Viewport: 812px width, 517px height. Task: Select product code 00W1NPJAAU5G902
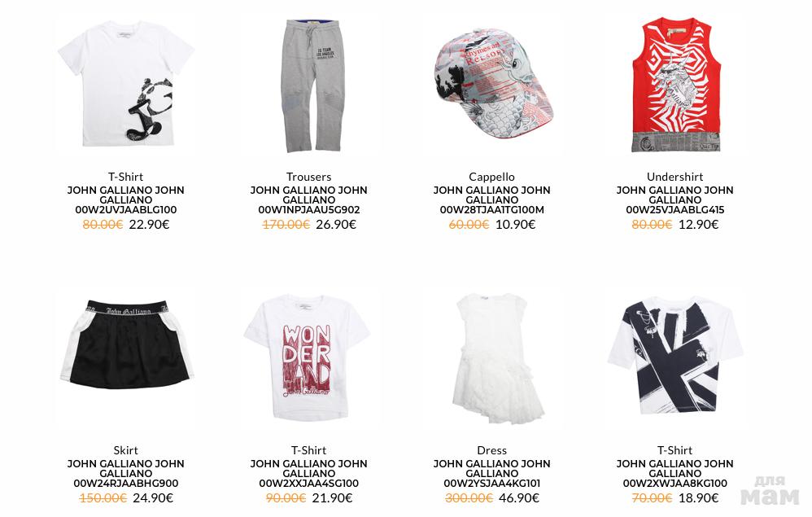(x=308, y=210)
